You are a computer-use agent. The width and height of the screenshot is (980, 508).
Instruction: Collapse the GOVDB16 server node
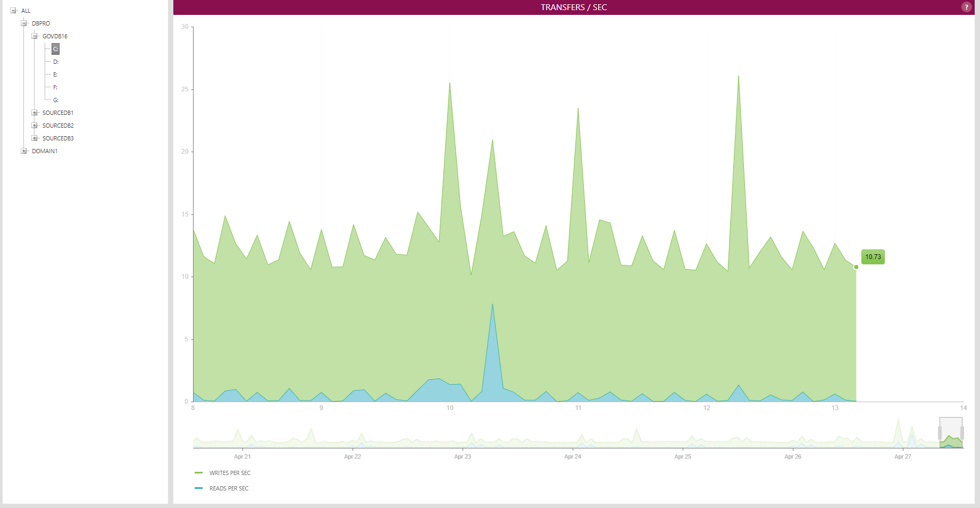(35, 36)
